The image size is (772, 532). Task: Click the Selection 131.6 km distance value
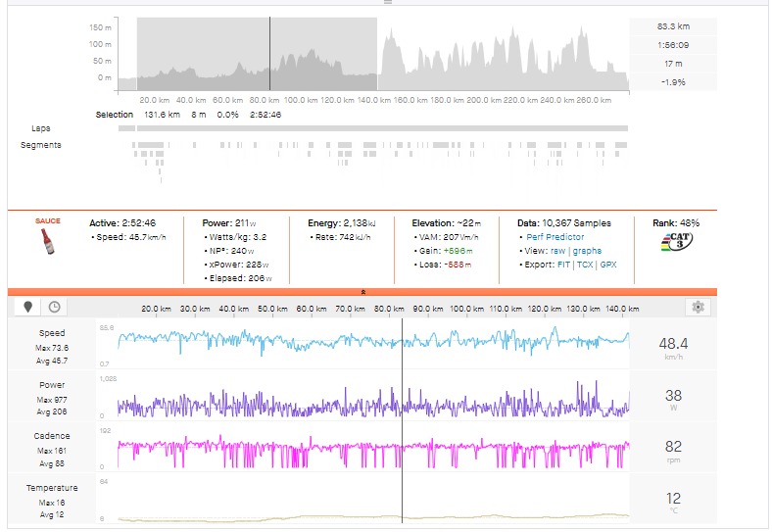162,115
